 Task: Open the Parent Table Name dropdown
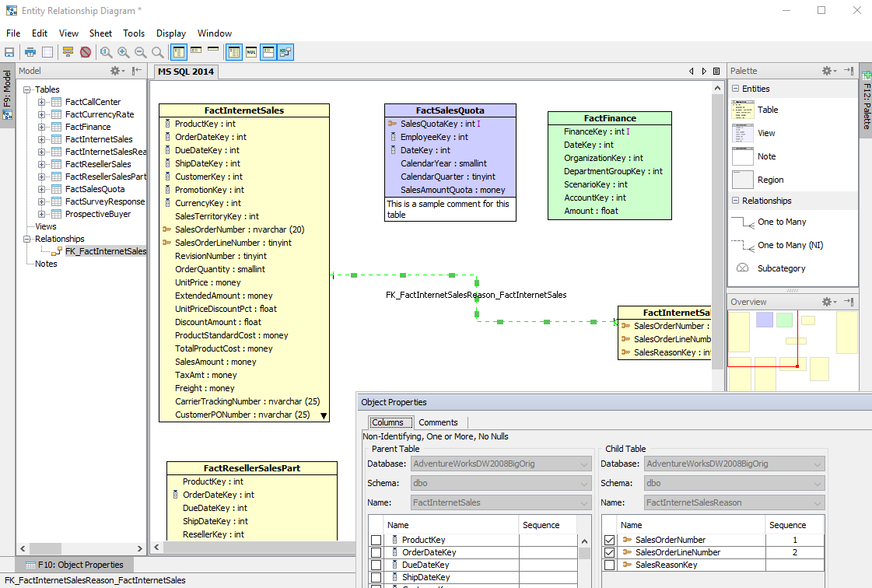584,502
